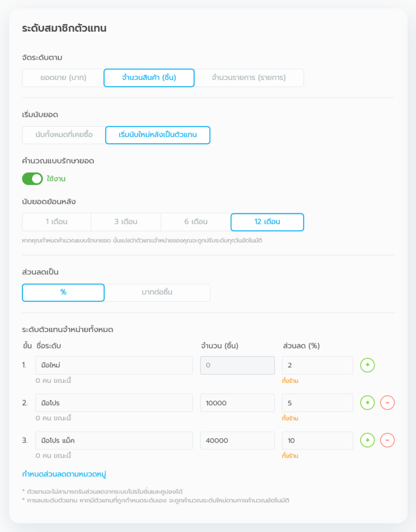The image size is (416, 532).
Task: Select the % discount type
Action: click(63, 292)
